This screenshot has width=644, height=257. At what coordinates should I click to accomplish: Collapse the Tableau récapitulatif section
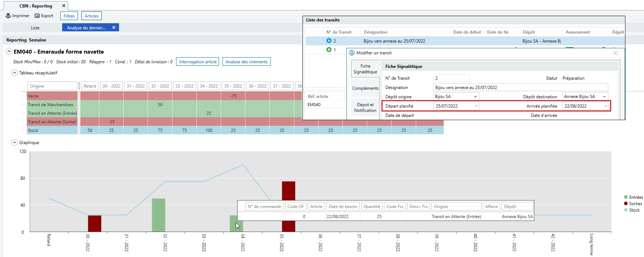[14, 73]
